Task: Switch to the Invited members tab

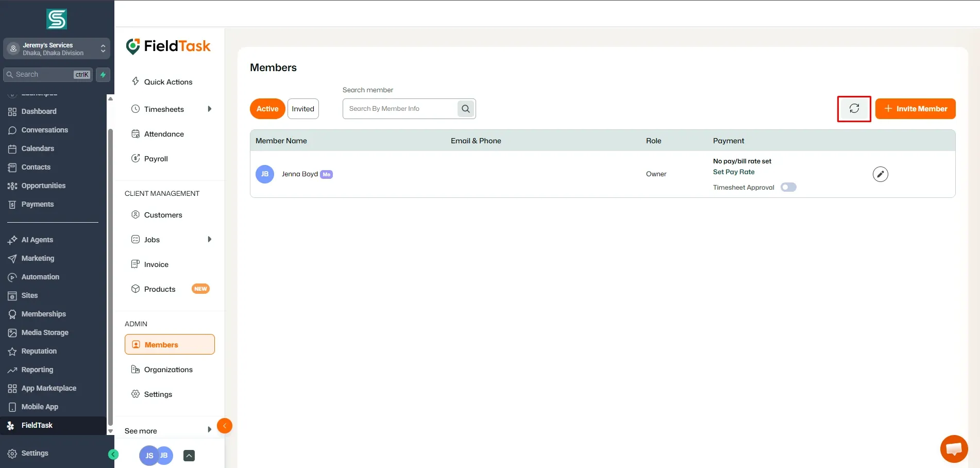Action: click(x=303, y=109)
